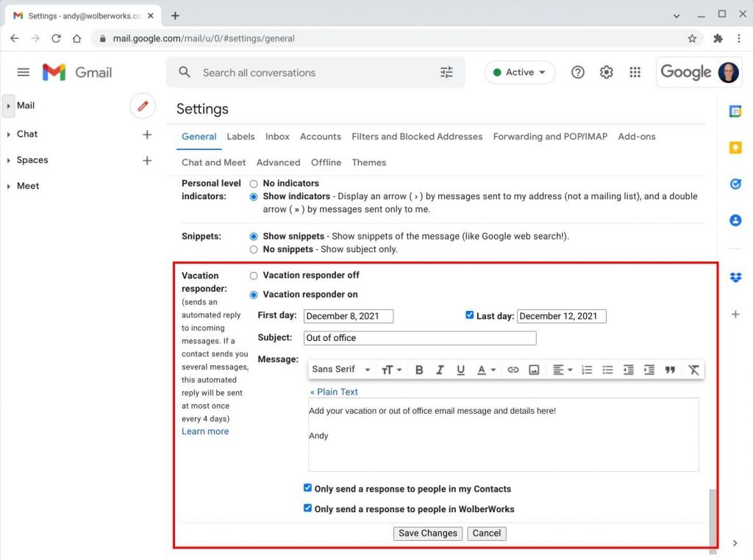Open the Active status dropdown
Viewport: 753px width, 560px height.
point(520,72)
